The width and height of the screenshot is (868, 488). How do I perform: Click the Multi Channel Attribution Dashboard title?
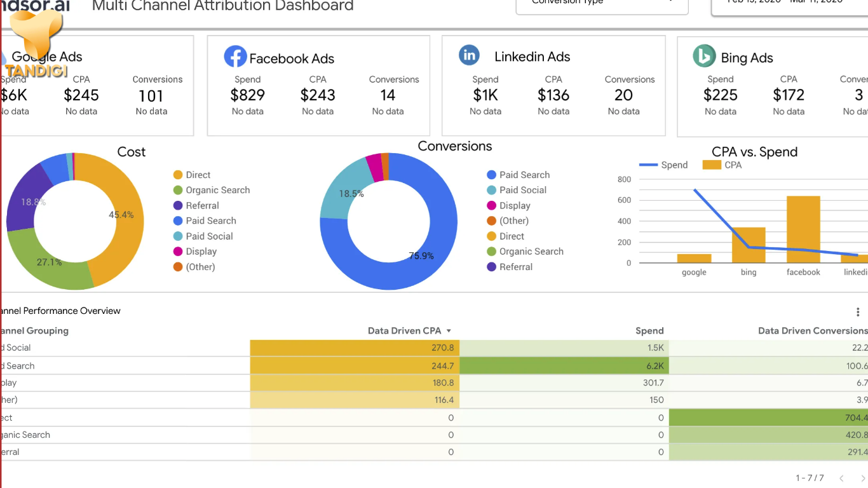(223, 6)
